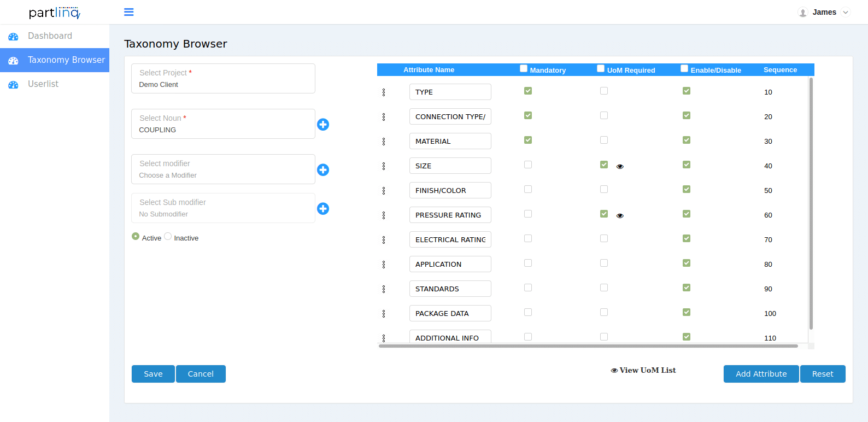Edit the TYPE attribute name field
The width and height of the screenshot is (868, 422).
[x=450, y=92]
